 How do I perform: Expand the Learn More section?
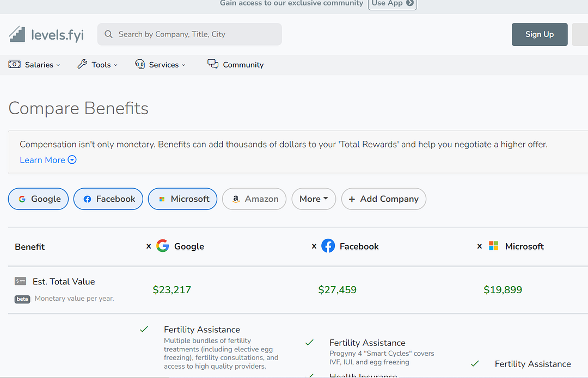48,160
